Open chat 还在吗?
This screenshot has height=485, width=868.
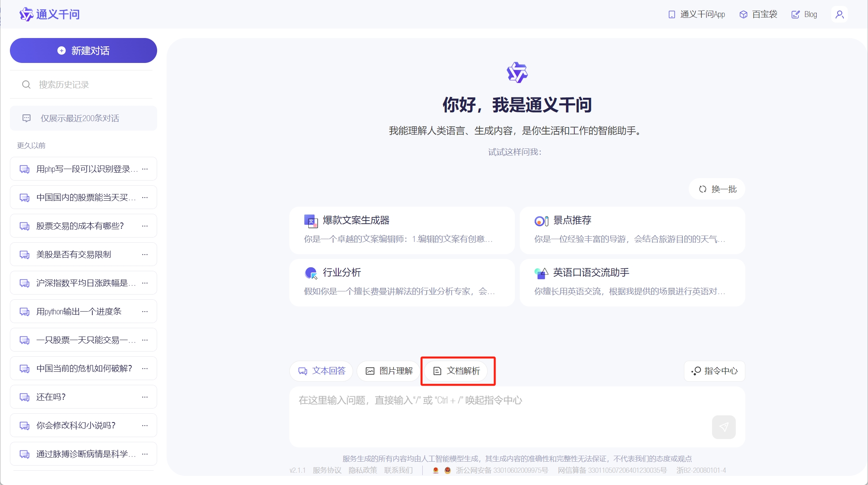point(84,397)
